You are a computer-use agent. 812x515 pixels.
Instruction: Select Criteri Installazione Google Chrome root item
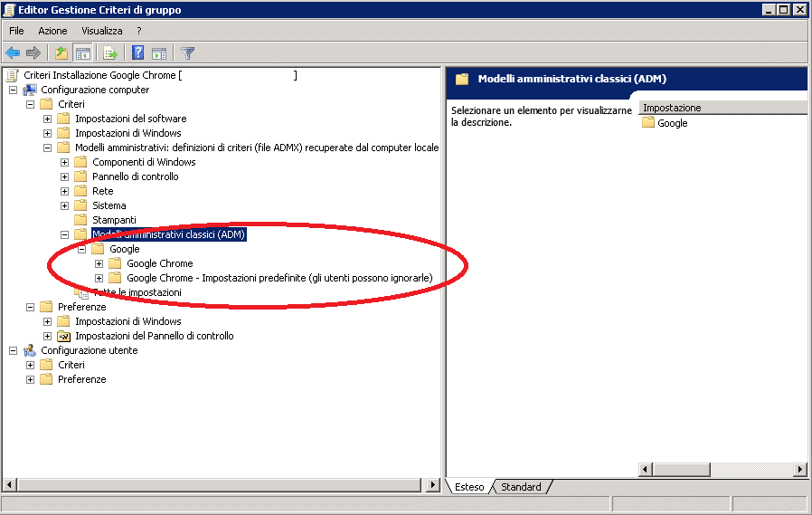coord(161,75)
